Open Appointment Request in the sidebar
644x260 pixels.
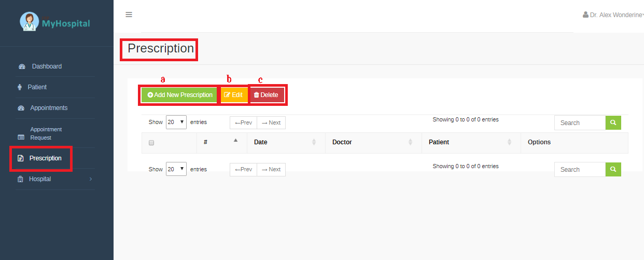click(46, 133)
